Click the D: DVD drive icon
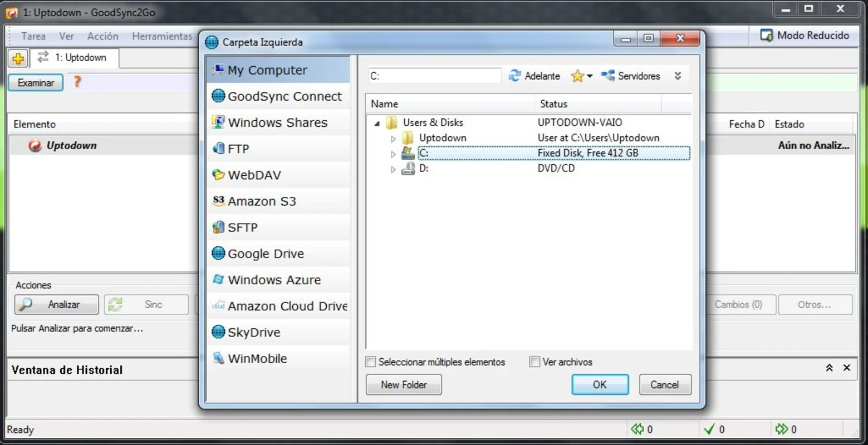868x445 pixels. point(408,168)
